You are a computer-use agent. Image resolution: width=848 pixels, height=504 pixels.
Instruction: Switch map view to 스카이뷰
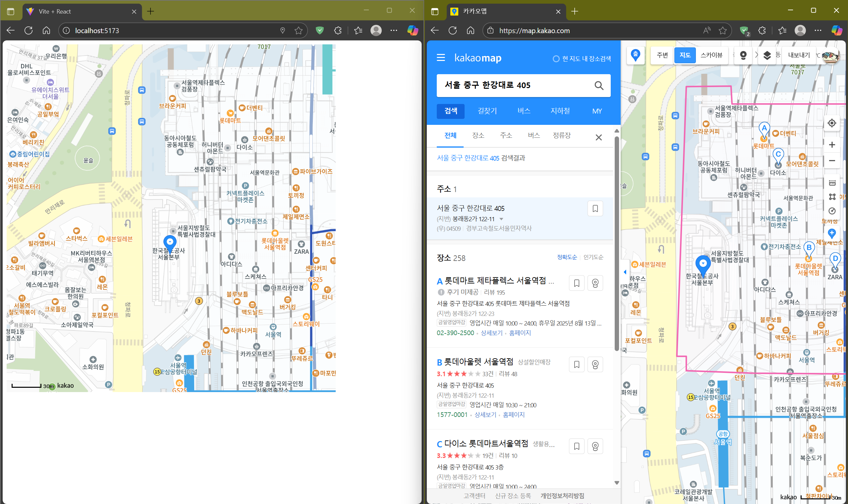711,55
